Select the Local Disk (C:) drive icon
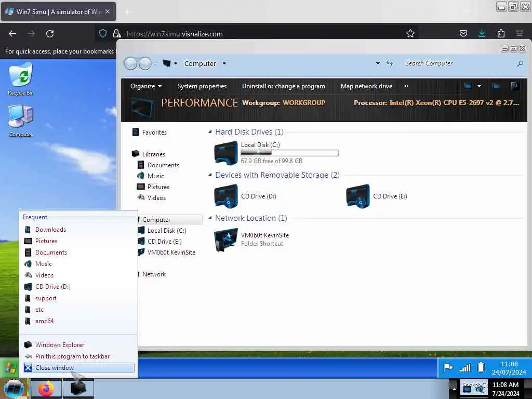This screenshot has height=399, width=532. click(x=225, y=153)
